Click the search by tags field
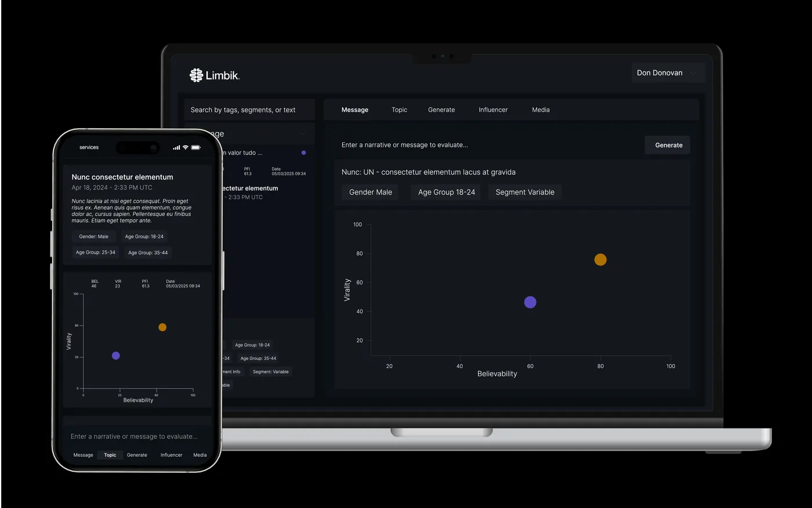 click(249, 110)
